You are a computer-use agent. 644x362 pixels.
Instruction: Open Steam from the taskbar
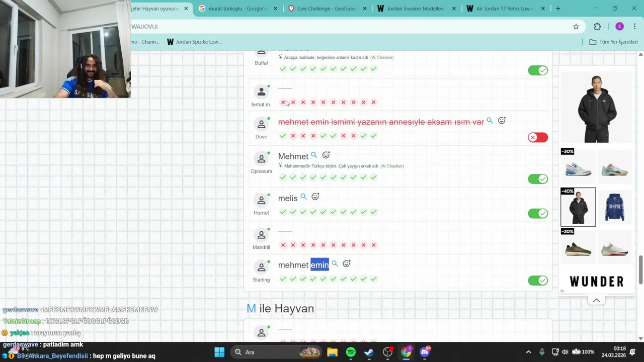[x=369, y=352]
